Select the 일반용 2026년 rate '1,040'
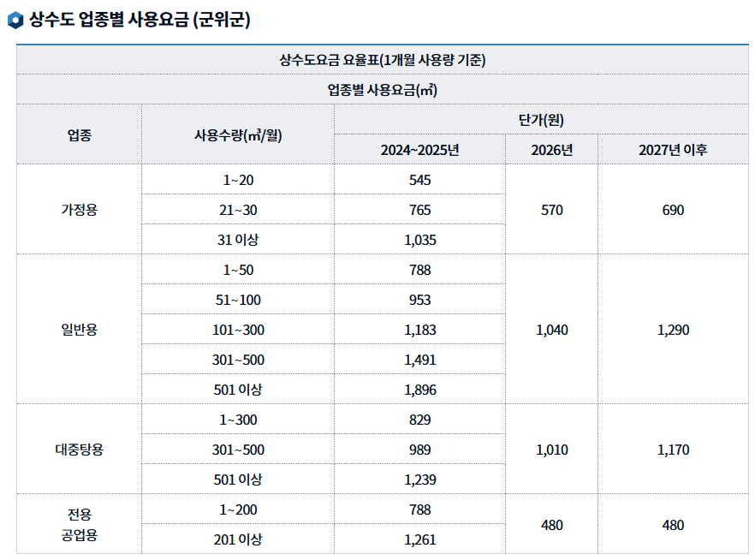755x560 pixels. click(552, 330)
